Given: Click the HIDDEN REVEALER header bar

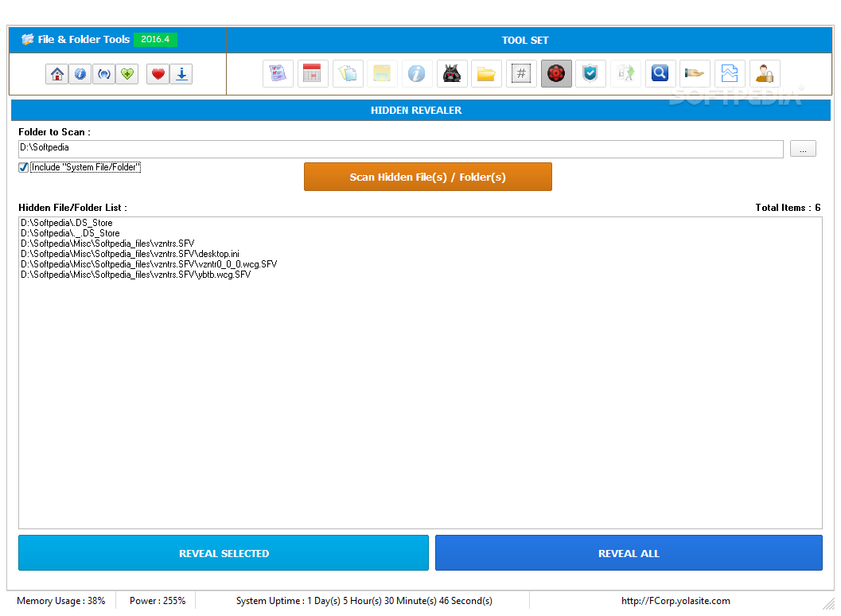Looking at the screenshot, I should tap(420, 110).
